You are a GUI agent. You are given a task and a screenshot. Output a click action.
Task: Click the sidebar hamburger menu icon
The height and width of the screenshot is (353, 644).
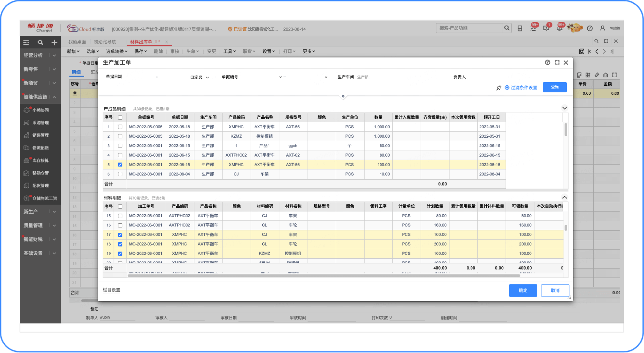26,43
